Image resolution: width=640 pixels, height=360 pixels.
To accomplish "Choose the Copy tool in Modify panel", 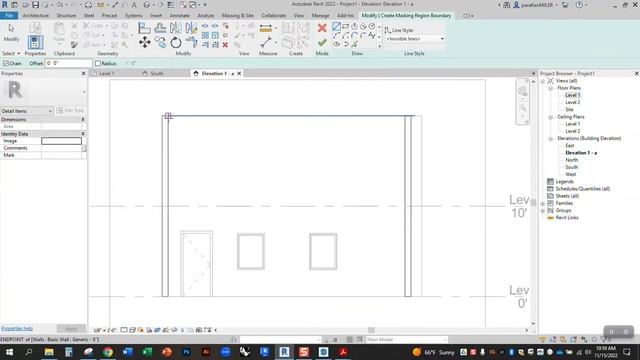I will coord(160,42).
